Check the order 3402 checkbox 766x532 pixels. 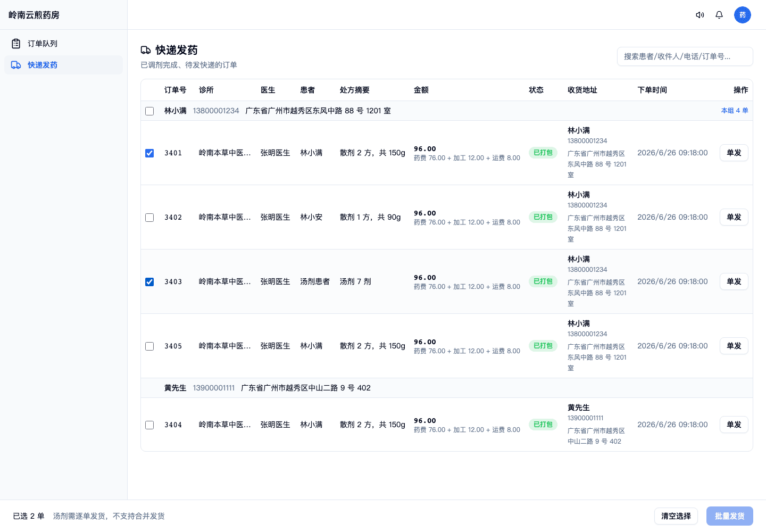click(x=149, y=218)
